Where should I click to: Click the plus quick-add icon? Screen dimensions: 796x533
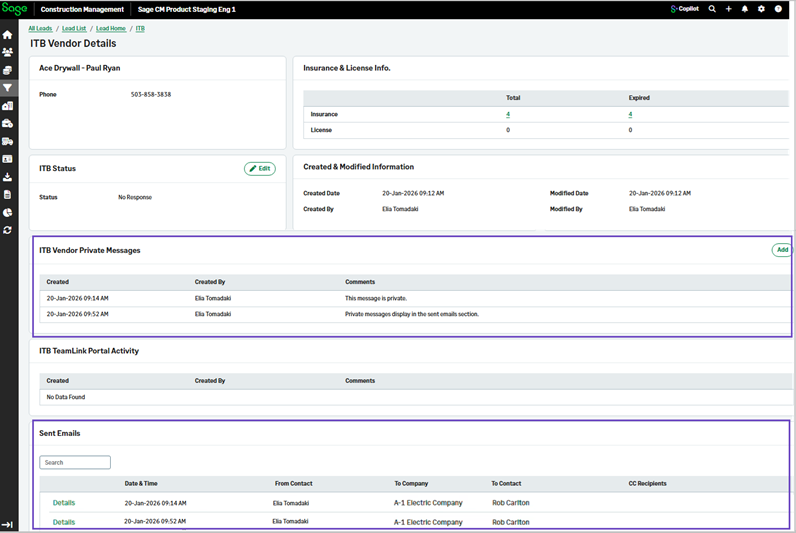(x=728, y=9)
